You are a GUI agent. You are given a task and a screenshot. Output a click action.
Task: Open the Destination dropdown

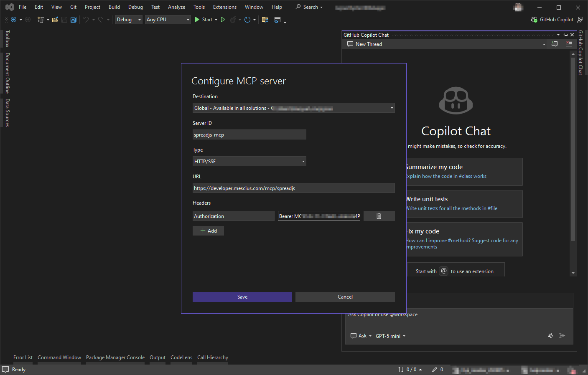294,108
